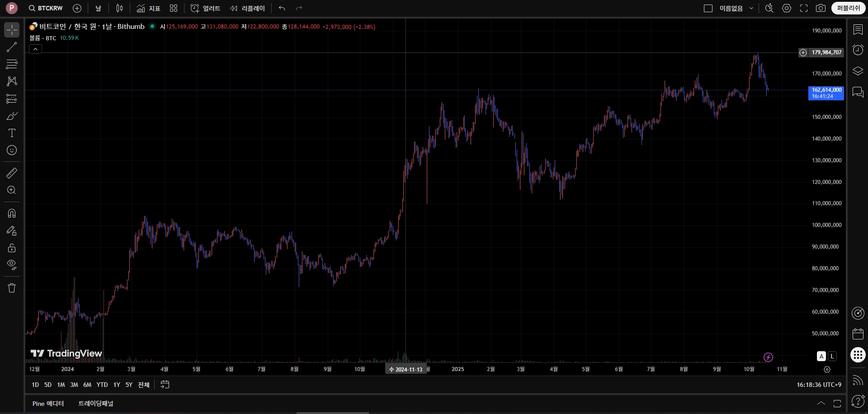The image size is (868, 414).
Task: Toggle auto scale A button
Action: [x=821, y=356]
